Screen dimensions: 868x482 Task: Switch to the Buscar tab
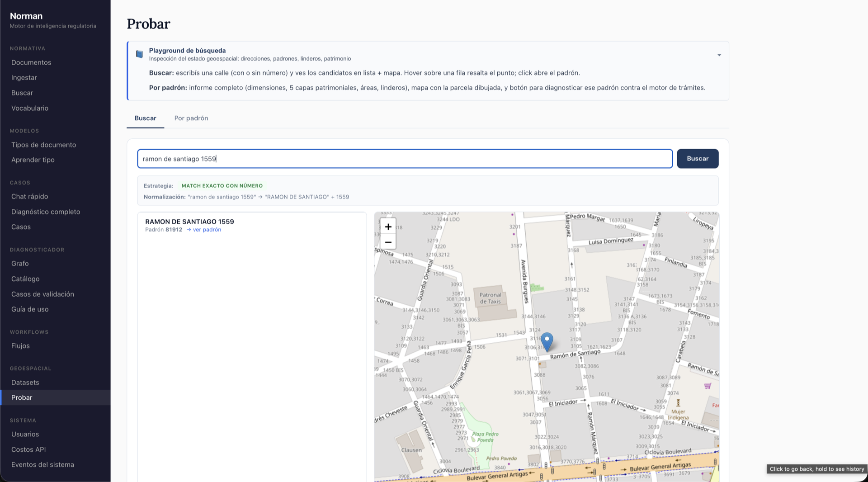(x=145, y=118)
